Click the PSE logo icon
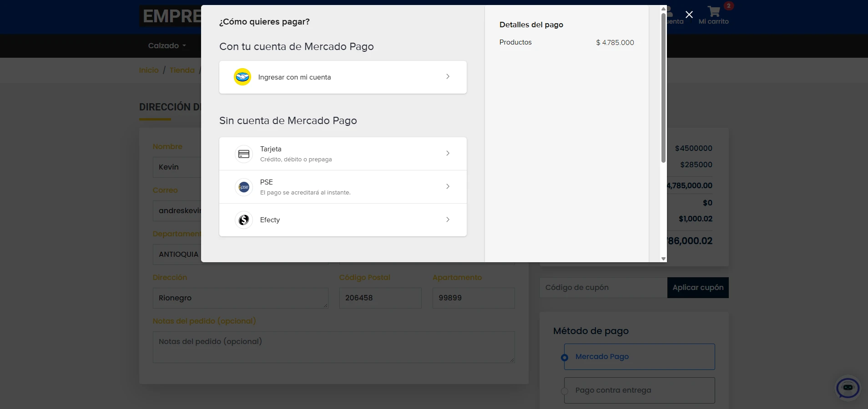This screenshot has width=868, height=409. (x=244, y=187)
